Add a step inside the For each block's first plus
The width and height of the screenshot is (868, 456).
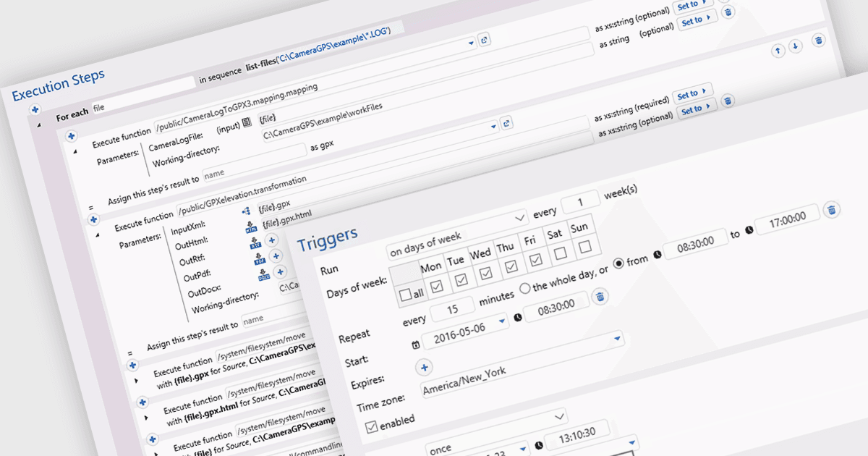tap(71, 135)
